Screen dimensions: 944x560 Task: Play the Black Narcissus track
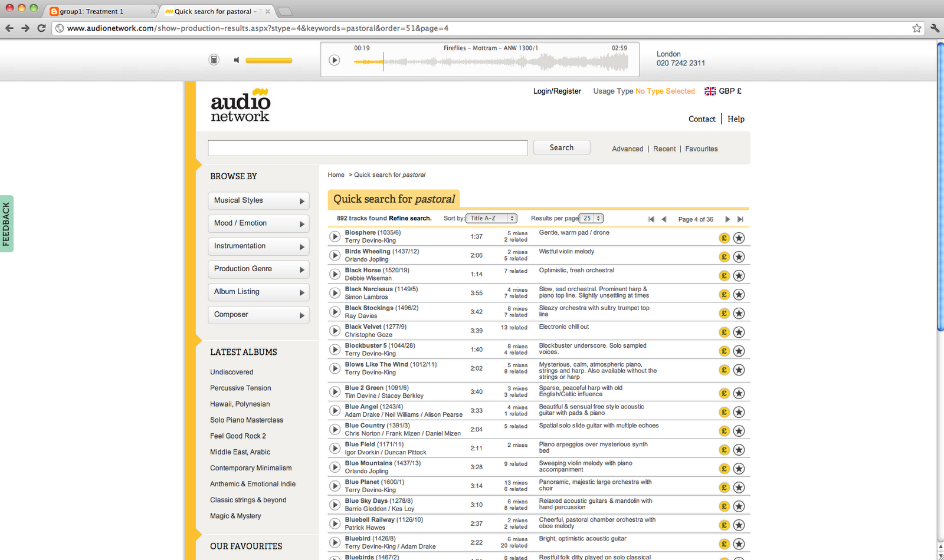pos(335,293)
